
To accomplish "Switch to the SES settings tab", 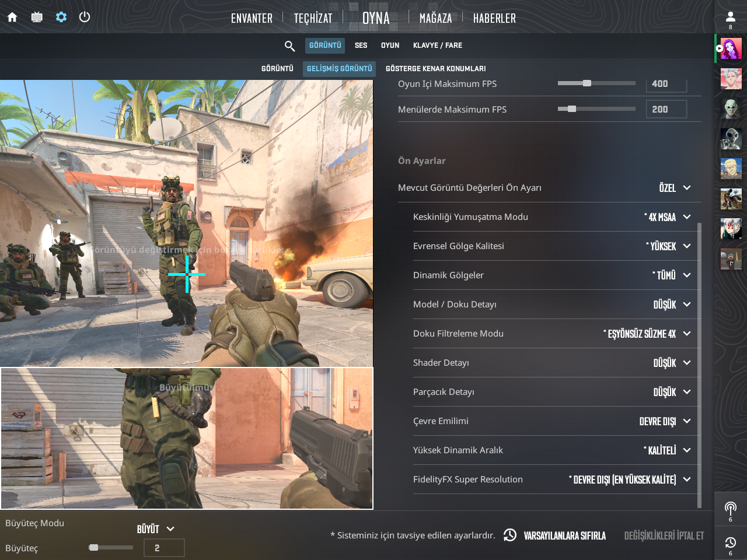I will (x=361, y=45).
